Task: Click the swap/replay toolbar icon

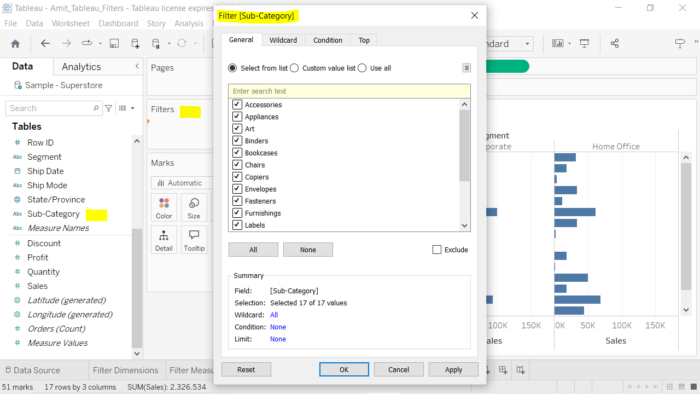Action: [x=87, y=43]
